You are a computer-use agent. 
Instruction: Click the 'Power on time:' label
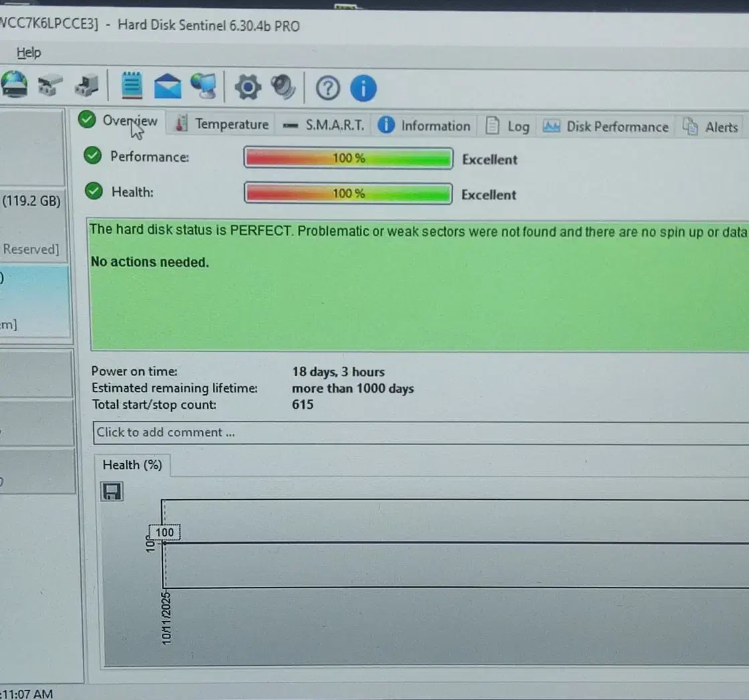(135, 371)
